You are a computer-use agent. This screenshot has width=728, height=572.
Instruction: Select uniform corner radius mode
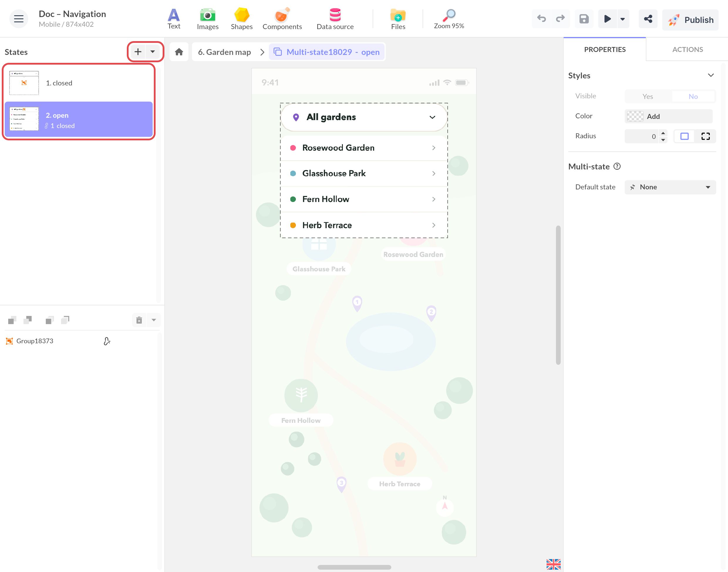click(x=684, y=136)
